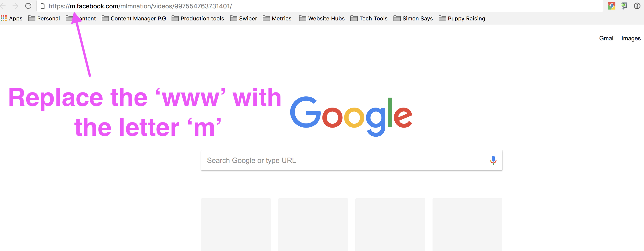
Task: Click the first most-visited thumbnail tile
Action: pyautogui.click(x=236, y=224)
